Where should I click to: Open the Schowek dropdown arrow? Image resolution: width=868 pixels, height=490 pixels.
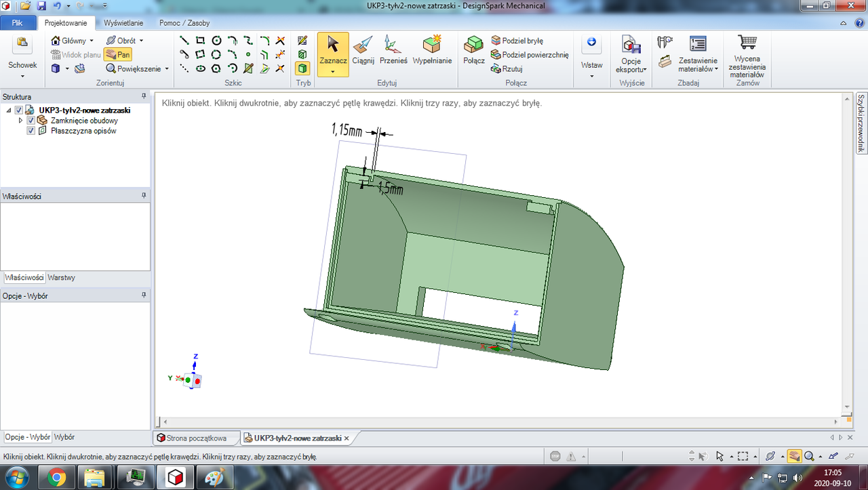(22, 75)
